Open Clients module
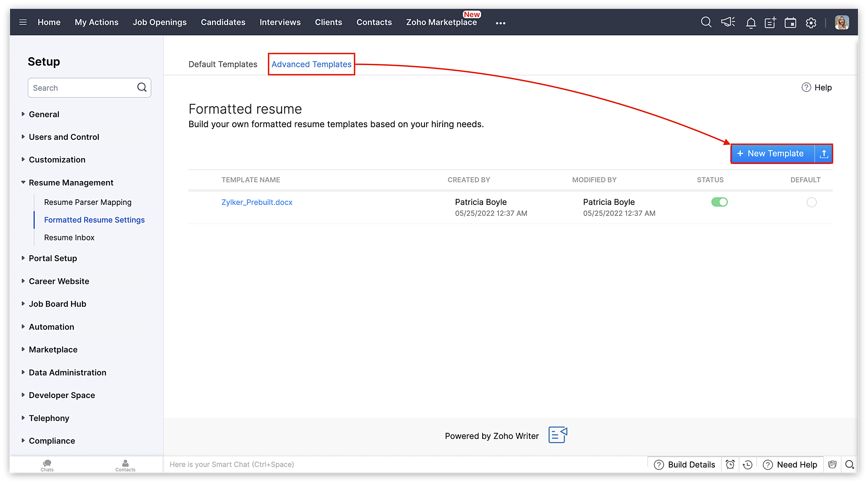 329,22
